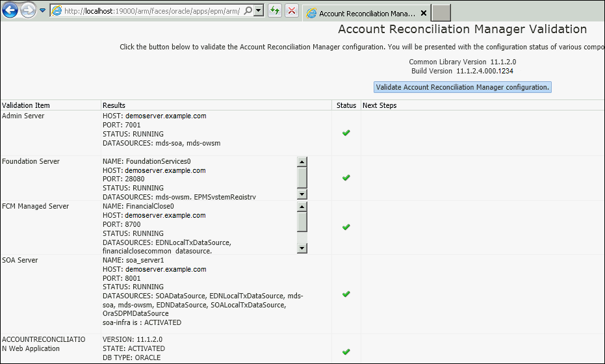Click the ACCOUNTRECONCILIATION Web Application green checkmark
Image resolution: width=605 pixels, height=364 pixels.
coord(346,352)
